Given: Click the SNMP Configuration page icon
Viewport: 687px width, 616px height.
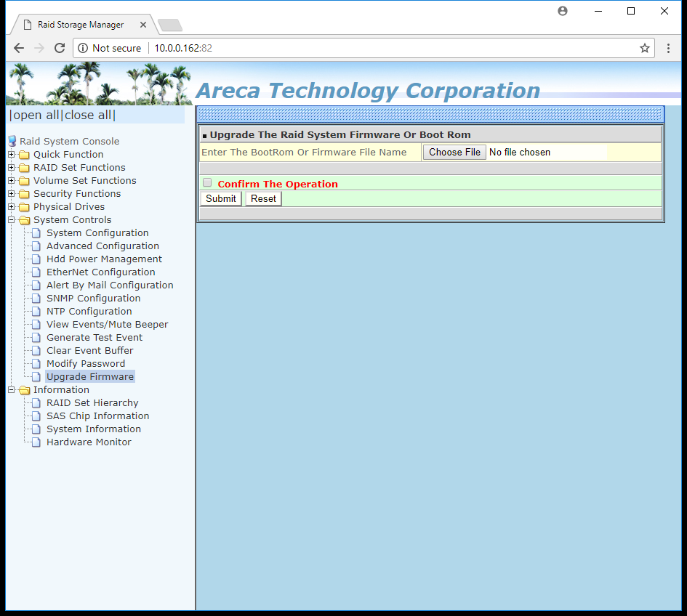Looking at the screenshot, I should tap(36, 298).
